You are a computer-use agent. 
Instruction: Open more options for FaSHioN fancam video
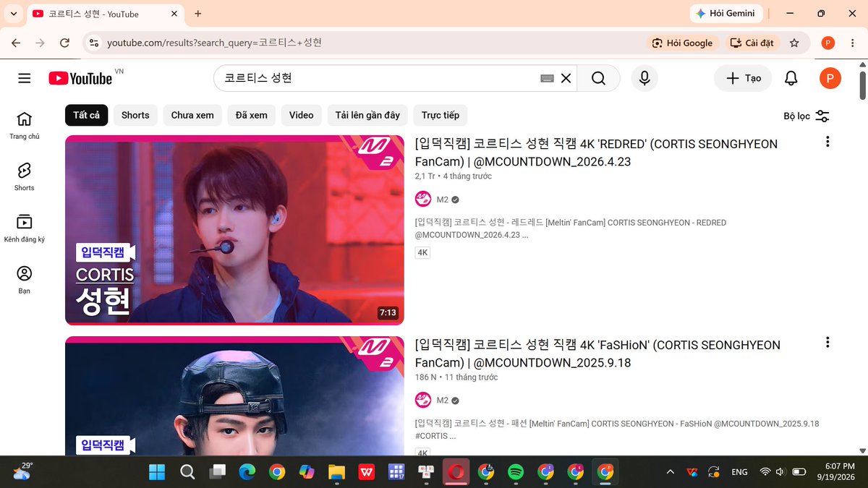coord(827,343)
